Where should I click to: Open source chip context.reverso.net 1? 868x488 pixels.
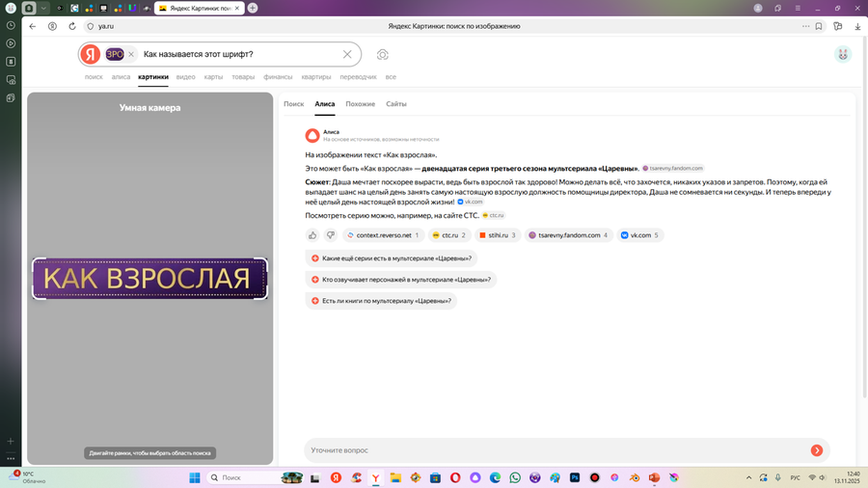383,235
